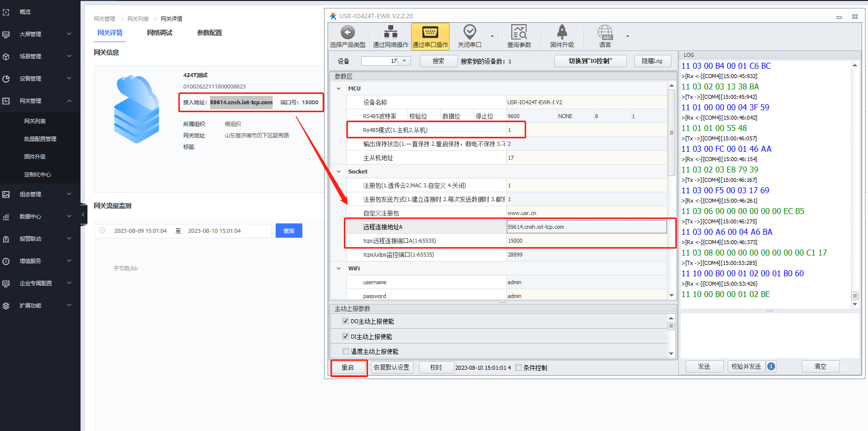Toggle the DI主动上报使能 checkbox
868x431 pixels.
pos(345,337)
